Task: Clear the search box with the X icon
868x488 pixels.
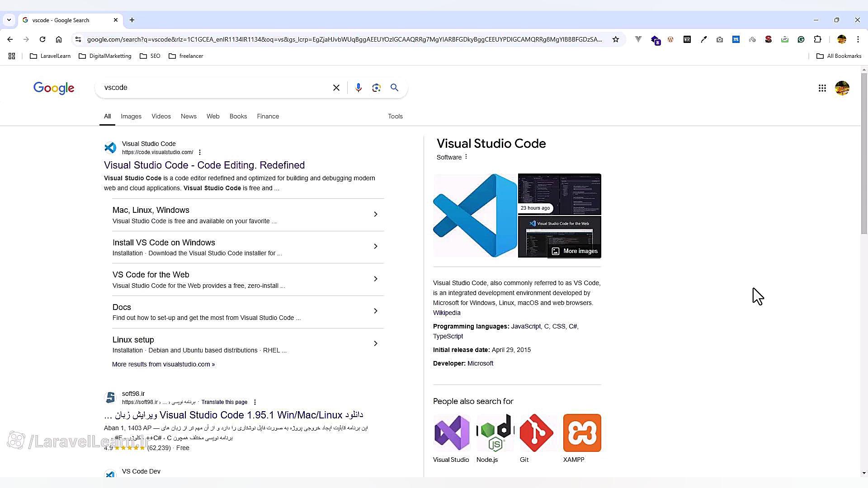Action: (x=336, y=88)
